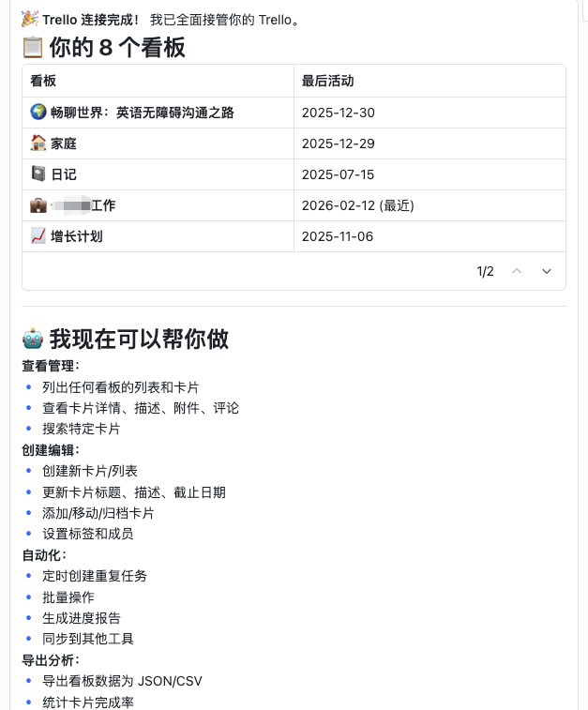Click the 1/2 page indicator

click(x=485, y=271)
